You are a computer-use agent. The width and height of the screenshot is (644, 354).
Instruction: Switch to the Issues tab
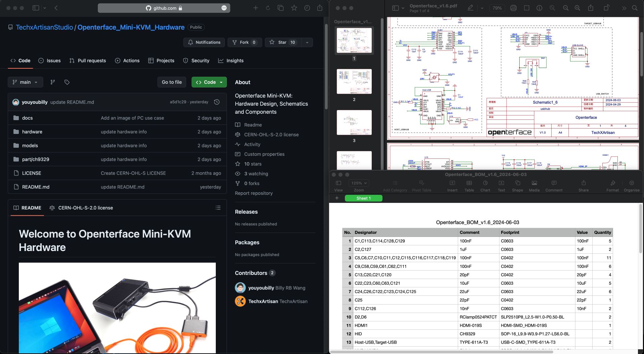pyautogui.click(x=50, y=61)
